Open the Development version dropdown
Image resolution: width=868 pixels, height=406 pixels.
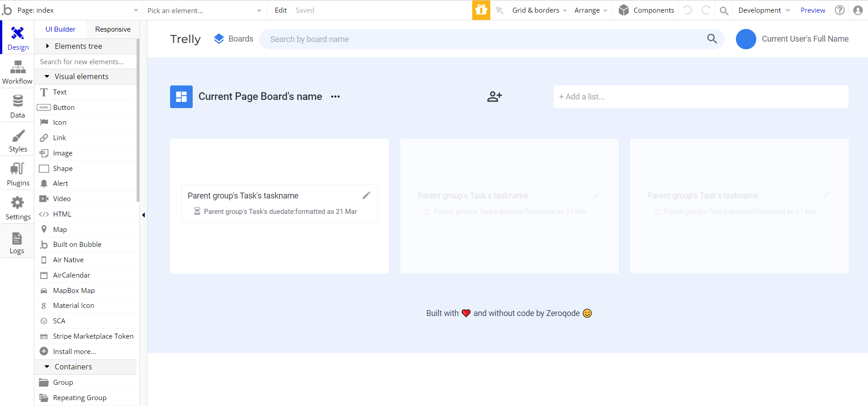click(x=764, y=10)
